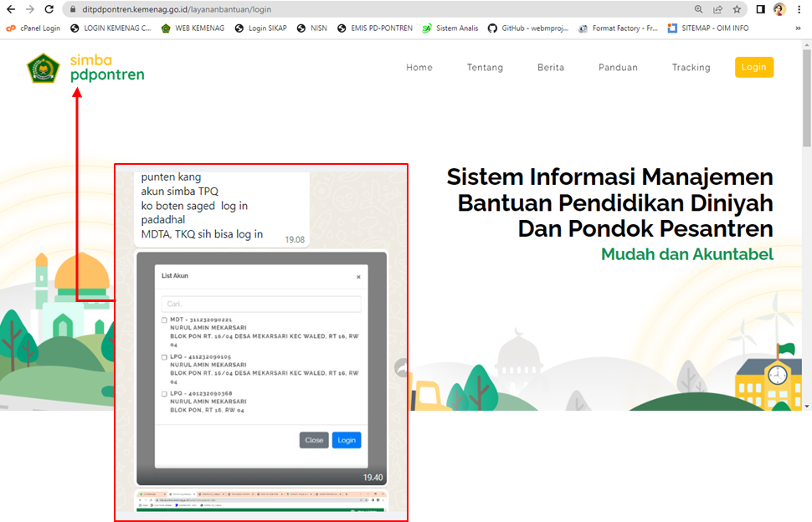Image resolution: width=812 pixels, height=522 pixels.
Task: Open SITEMAP - OIM INFO bookmark
Action: pos(708,28)
